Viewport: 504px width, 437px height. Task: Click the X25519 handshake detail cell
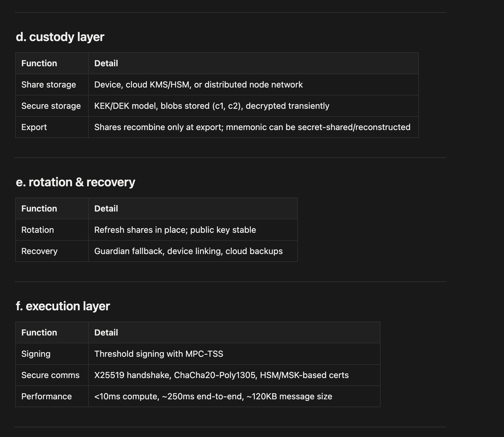[x=221, y=375]
